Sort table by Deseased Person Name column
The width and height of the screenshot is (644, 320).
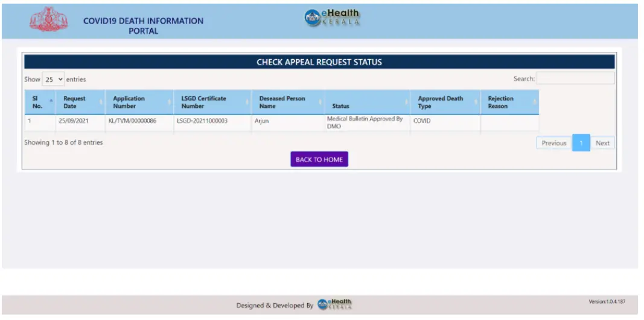click(287, 102)
